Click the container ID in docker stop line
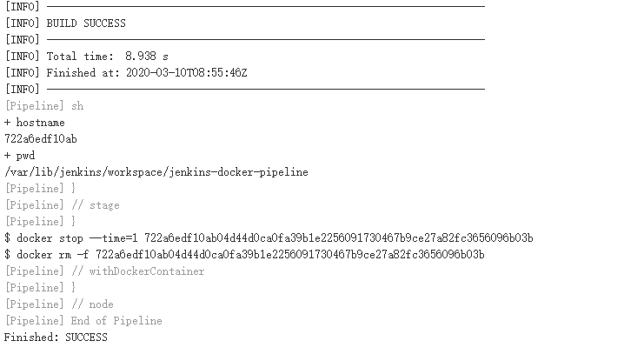The width and height of the screenshot is (644, 361). pos(338,237)
